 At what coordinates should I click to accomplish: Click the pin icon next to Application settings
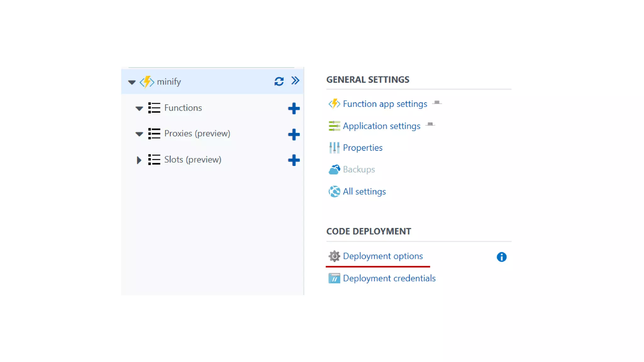[430, 124]
